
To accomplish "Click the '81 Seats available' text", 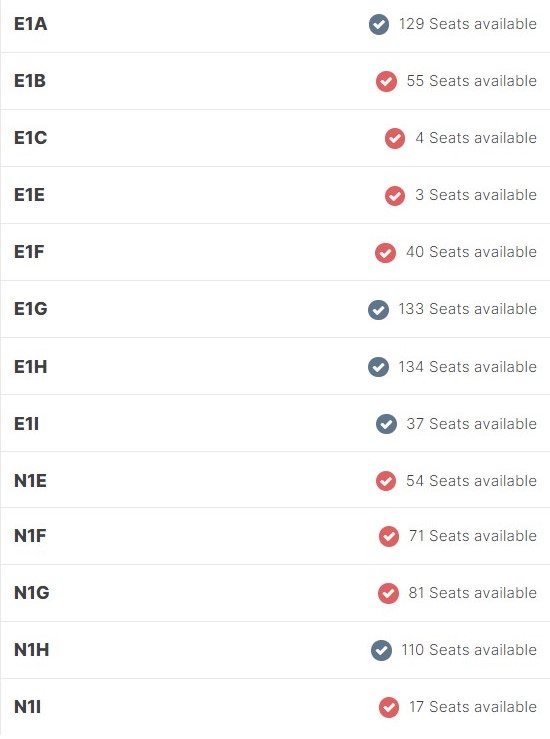I will click(472, 592).
